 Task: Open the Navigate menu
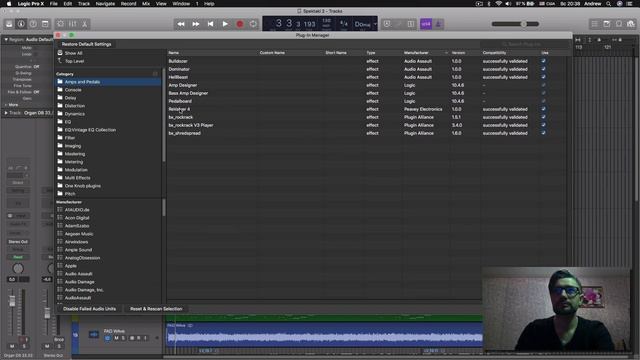click(105, 4)
